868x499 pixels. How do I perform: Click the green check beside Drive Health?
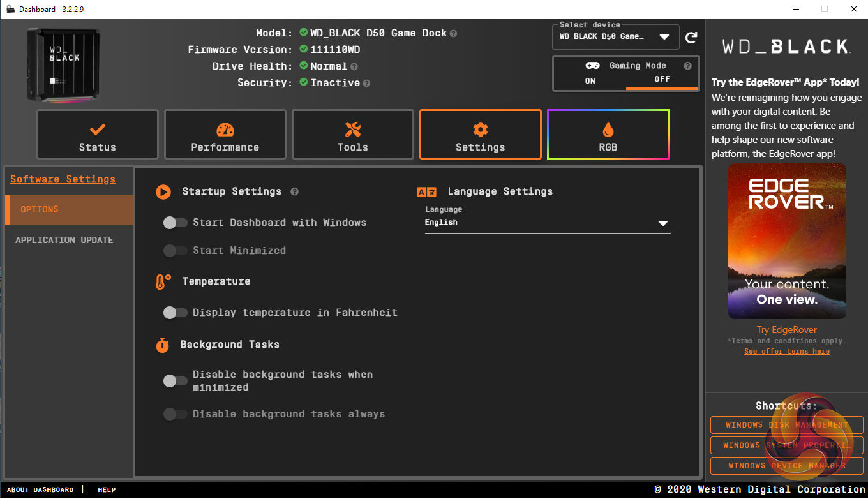[304, 66]
